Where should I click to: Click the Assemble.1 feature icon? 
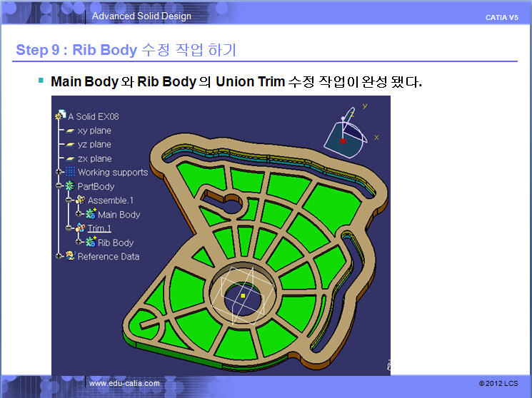coord(80,200)
